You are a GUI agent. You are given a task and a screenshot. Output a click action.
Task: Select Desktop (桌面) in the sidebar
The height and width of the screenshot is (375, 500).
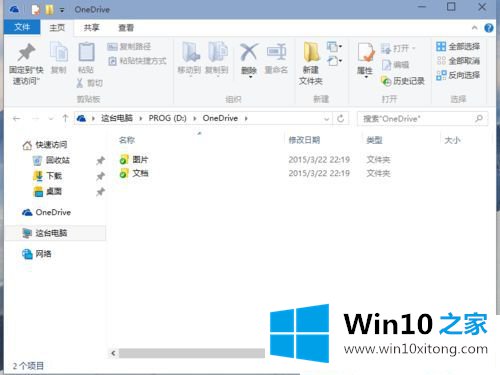coord(48,191)
